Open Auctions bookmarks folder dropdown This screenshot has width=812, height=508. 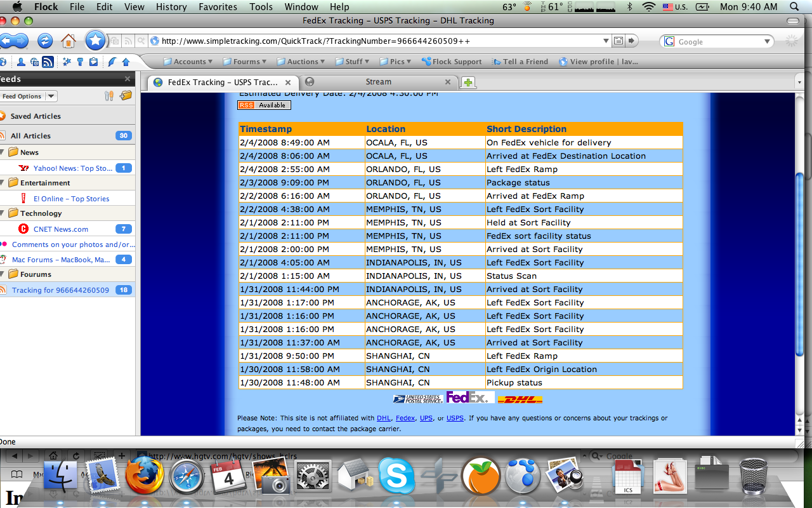[x=301, y=62]
